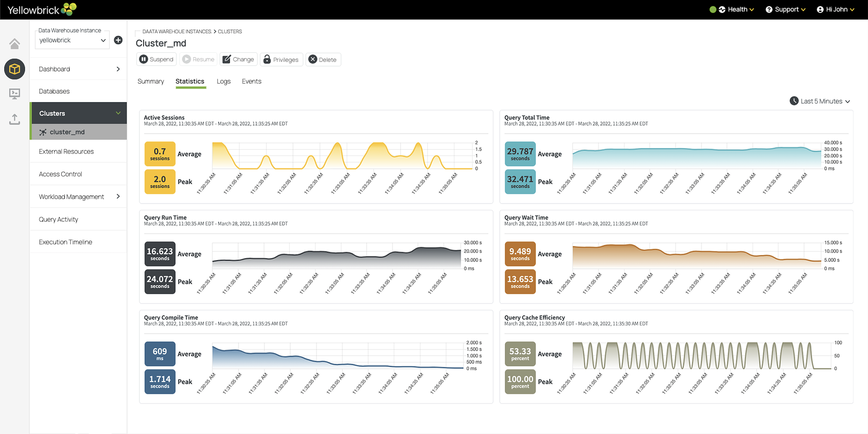The height and width of the screenshot is (434, 868).
Task: Select the cube data warehouse rail icon
Action: [x=14, y=69]
